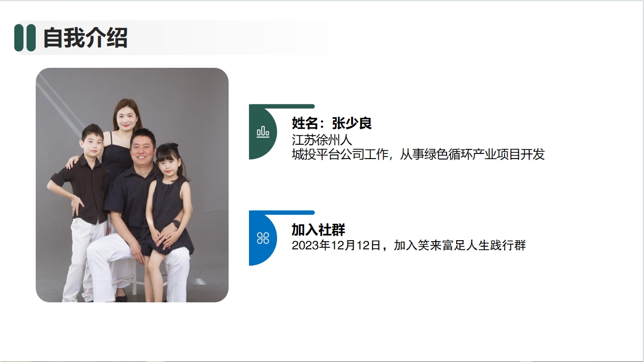Viewport: 644px width, 362px height.
Task: Select the right green bar beside the title
Action: click(31, 38)
